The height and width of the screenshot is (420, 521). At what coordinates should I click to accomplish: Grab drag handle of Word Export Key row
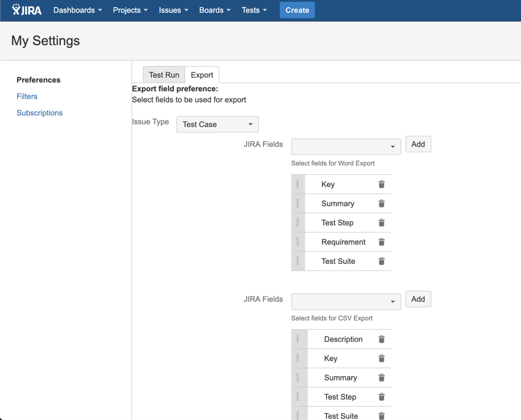298,184
